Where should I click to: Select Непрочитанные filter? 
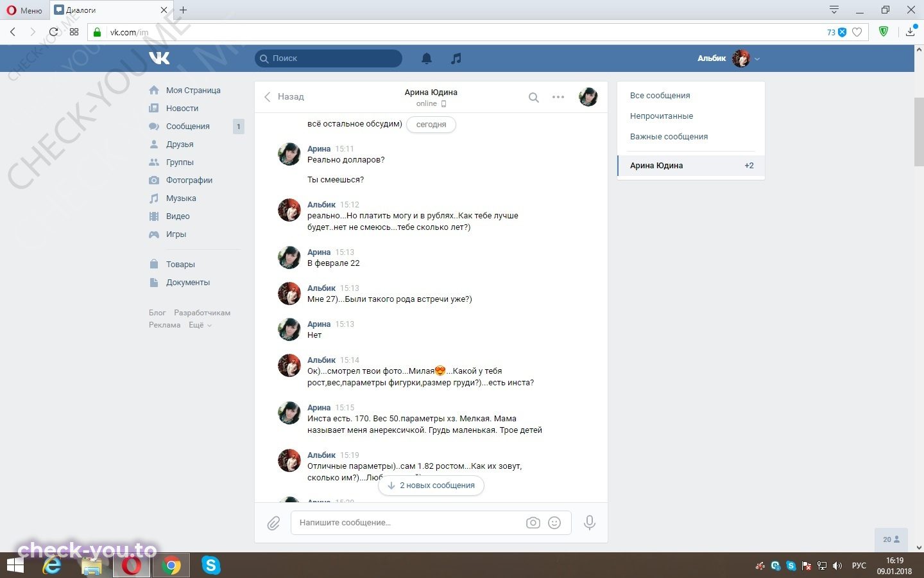662,116
